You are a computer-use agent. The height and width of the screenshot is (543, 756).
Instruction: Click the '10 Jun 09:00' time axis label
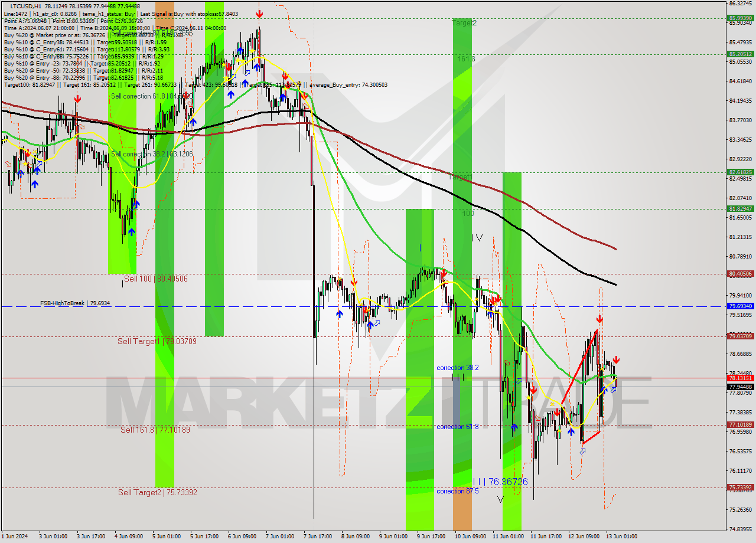[470, 537]
